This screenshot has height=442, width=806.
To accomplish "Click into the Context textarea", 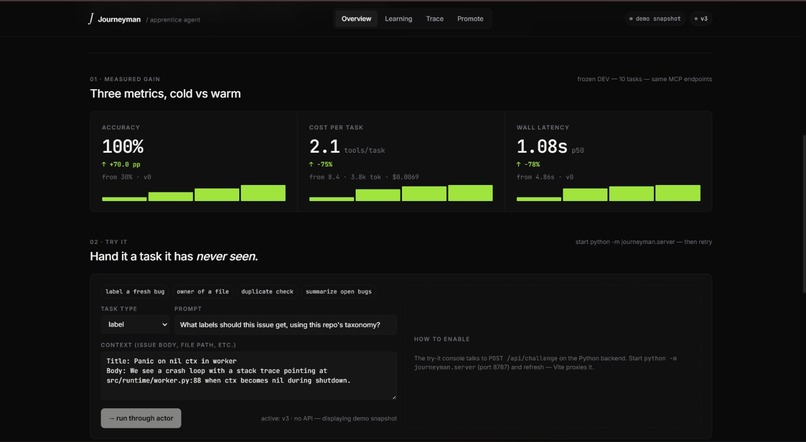I will [x=249, y=376].
